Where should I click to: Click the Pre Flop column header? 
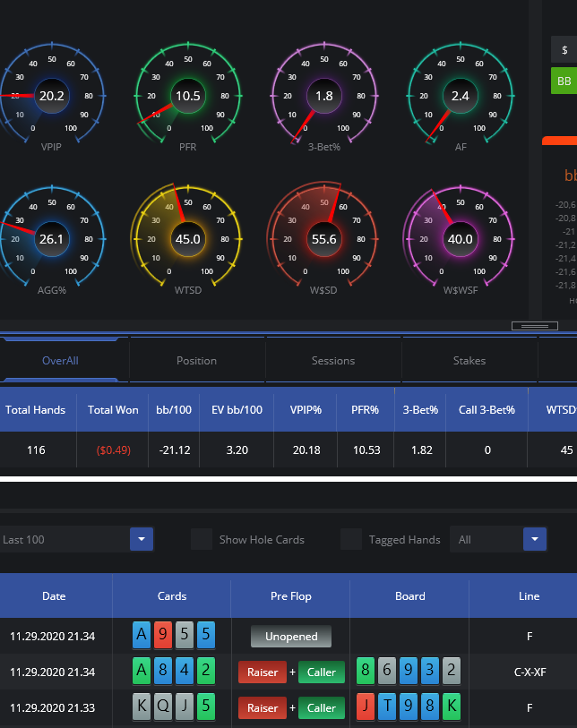point(291,596)
